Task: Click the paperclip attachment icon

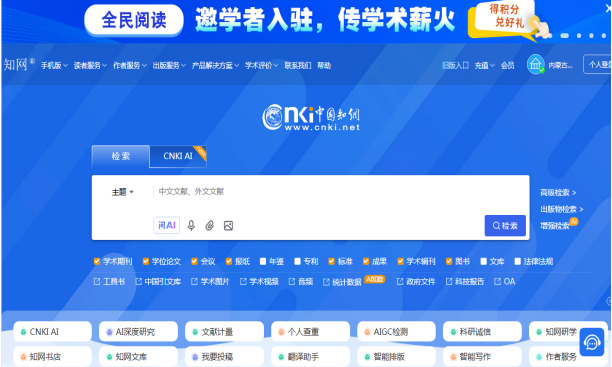Action: point(210,225)
